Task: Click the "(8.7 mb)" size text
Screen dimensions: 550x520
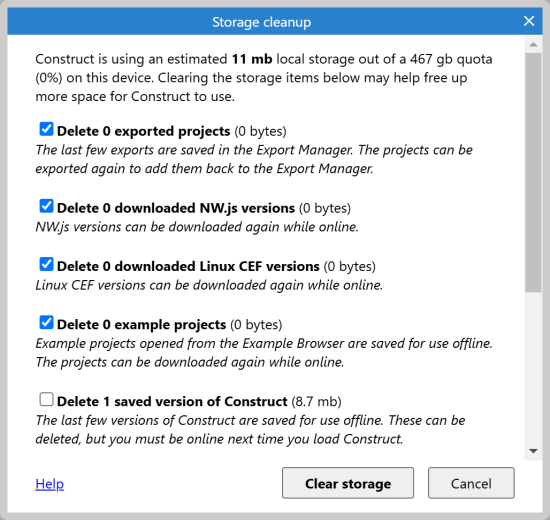Action: (316, 401)
